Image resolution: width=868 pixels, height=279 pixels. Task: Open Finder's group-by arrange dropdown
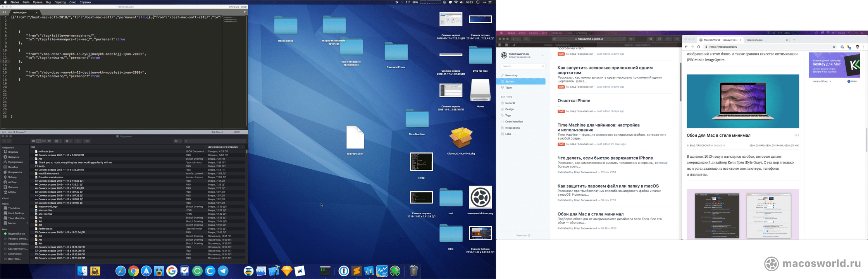click(58, 141)
